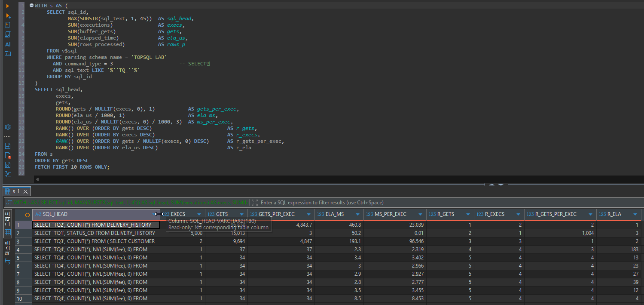The image size is (644, 305).
Task: Click the 9,694 GETS cell
Action: [226, 241]
